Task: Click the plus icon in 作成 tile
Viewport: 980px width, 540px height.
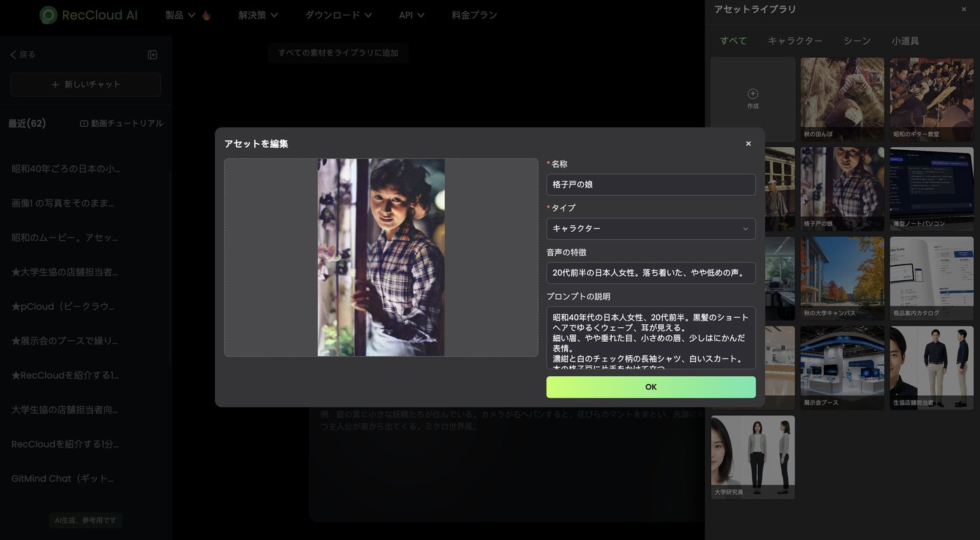Action: click(753, 94)
